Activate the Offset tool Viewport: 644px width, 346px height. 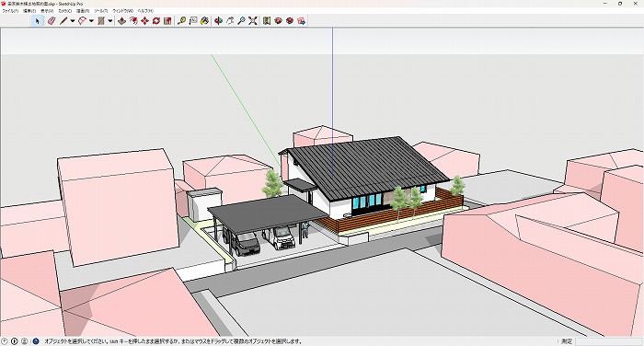[x=133, y=21]
